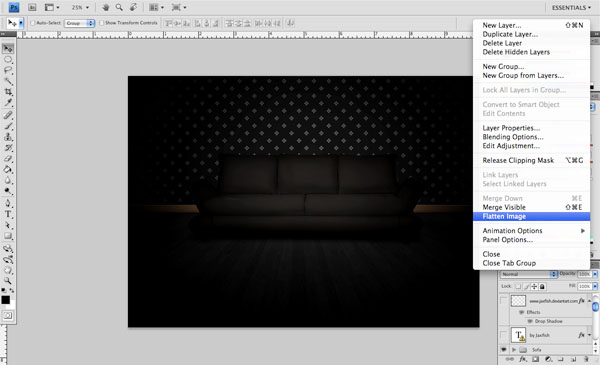600x365 pixels.
Task: Select the Eraser tool
Action: point(8,158)
